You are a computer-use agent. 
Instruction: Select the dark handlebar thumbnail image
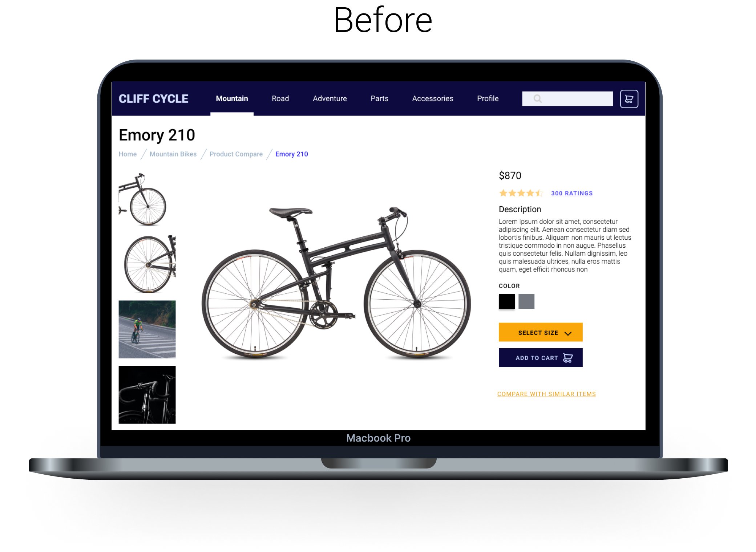click(x=147, y=395)
